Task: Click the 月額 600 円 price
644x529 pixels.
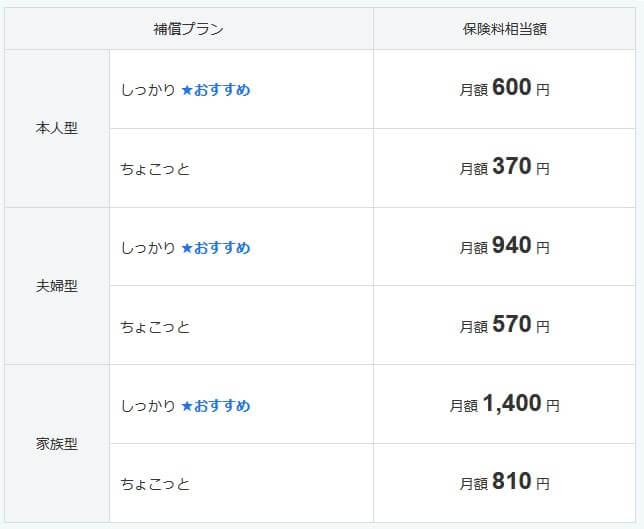Action: (x=505, y=89)
